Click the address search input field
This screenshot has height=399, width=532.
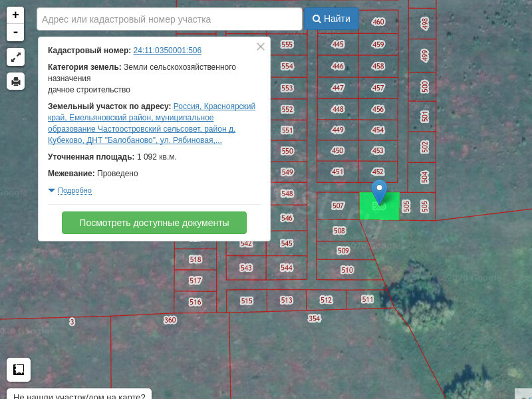[170, 19]
